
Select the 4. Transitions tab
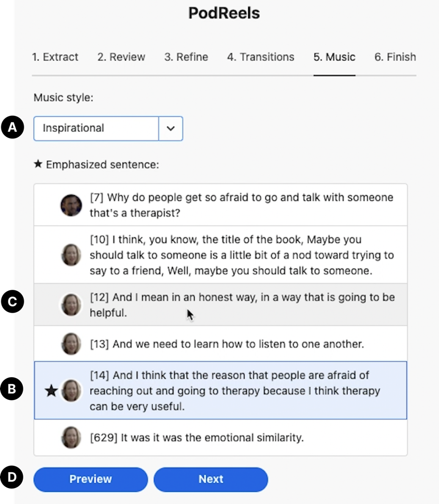tap(261, 57)
